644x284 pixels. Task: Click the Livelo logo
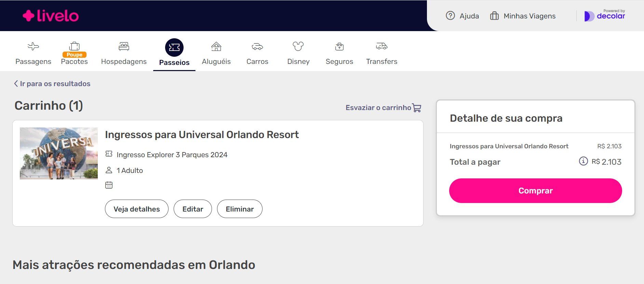51,16
